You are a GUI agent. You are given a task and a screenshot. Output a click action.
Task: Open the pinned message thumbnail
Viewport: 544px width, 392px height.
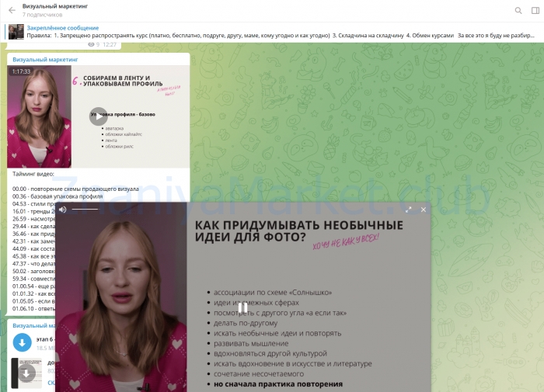(16, 32)
